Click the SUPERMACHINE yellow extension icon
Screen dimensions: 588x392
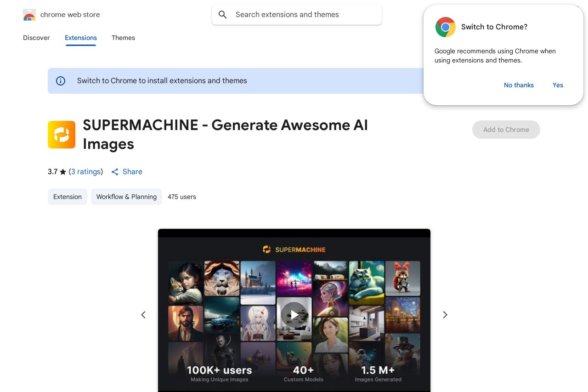tap(62, 135)
